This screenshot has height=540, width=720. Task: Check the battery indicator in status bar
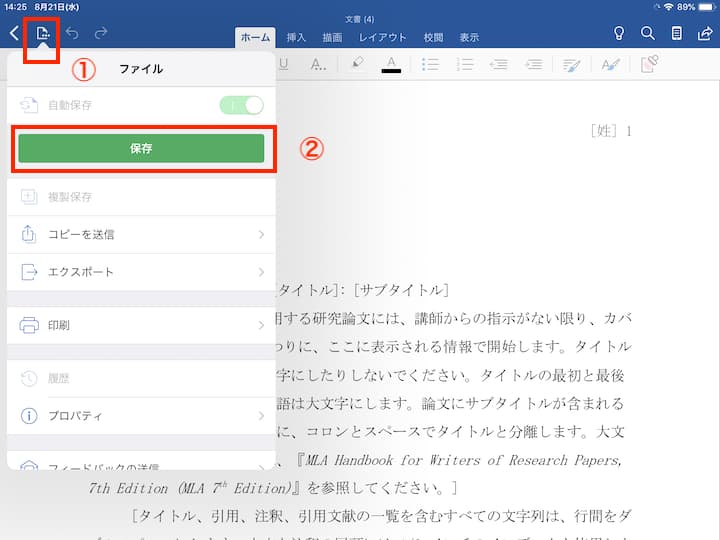[x=707, y=7]
